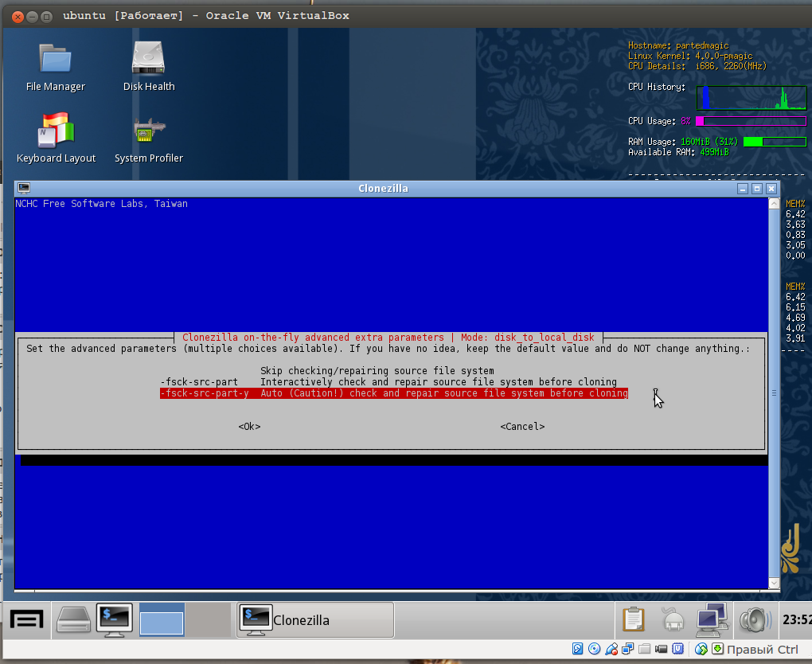Switch to the second workspace in pager

pos(208,619)
